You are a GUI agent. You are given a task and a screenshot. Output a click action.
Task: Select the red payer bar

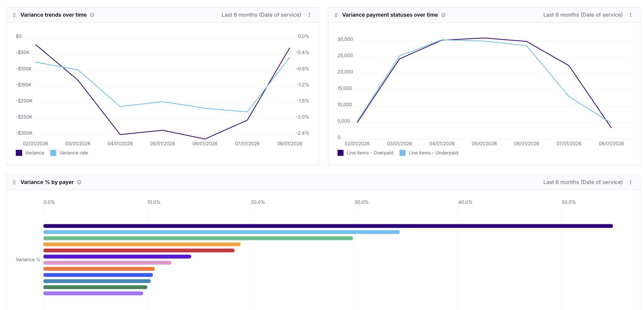pos(139,251)
